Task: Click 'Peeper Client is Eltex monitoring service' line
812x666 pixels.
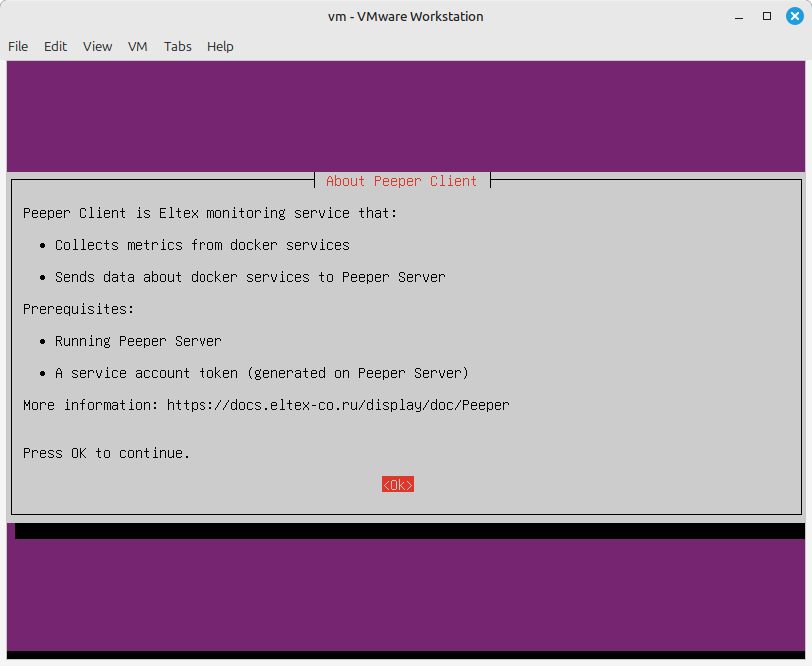Action: click(209, 213)
